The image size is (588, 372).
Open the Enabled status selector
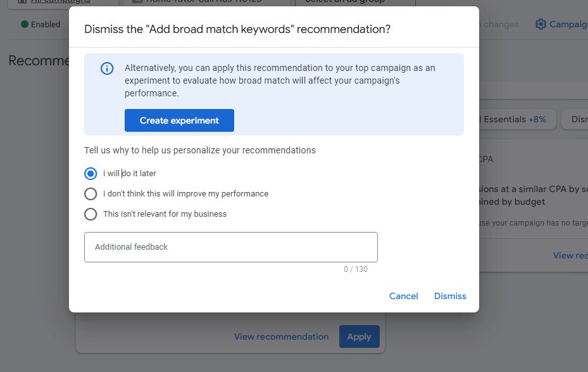(38, 24)
